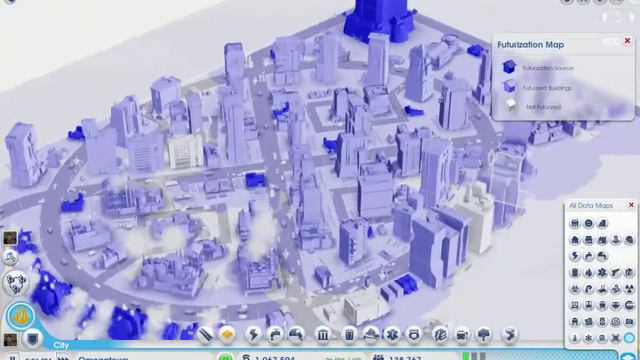
Task: Click the "All Data Maps" panel title
Action: (591, 206)
